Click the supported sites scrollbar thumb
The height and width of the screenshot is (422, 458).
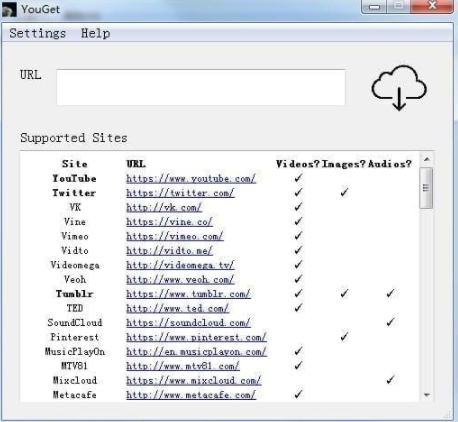[426, 188]
